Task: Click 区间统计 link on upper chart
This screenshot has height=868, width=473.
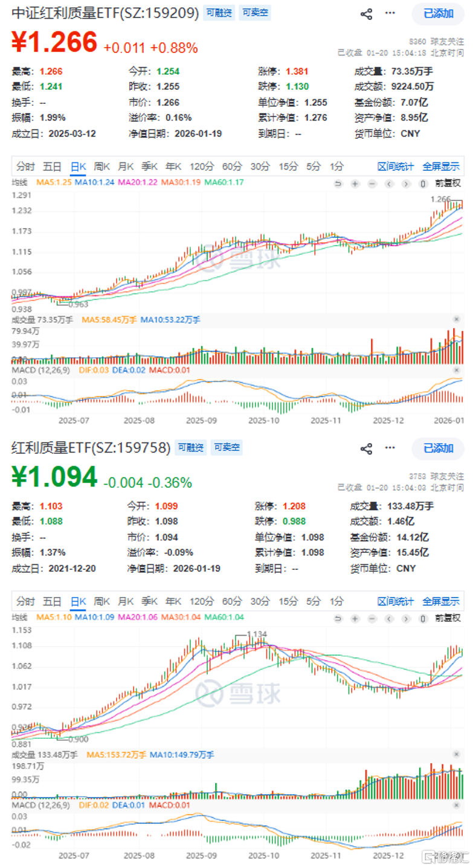Action: coord(396,167)
